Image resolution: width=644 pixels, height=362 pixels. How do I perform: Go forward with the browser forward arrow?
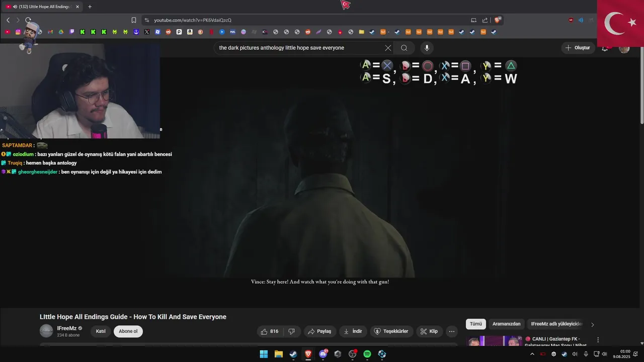click(18, 20)
